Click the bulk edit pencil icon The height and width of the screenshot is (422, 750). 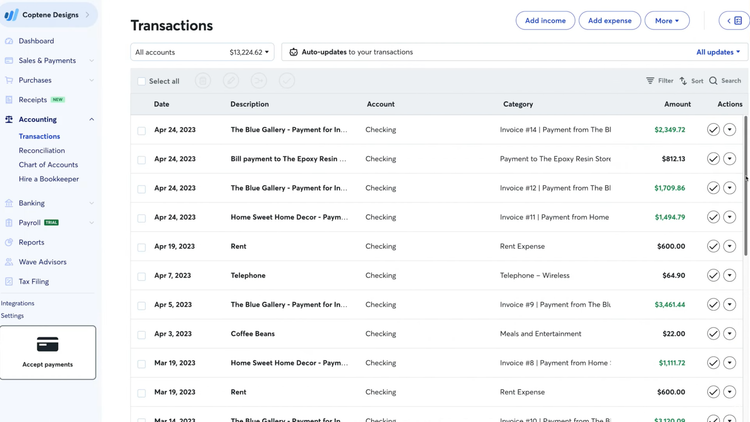pos(231,81)
